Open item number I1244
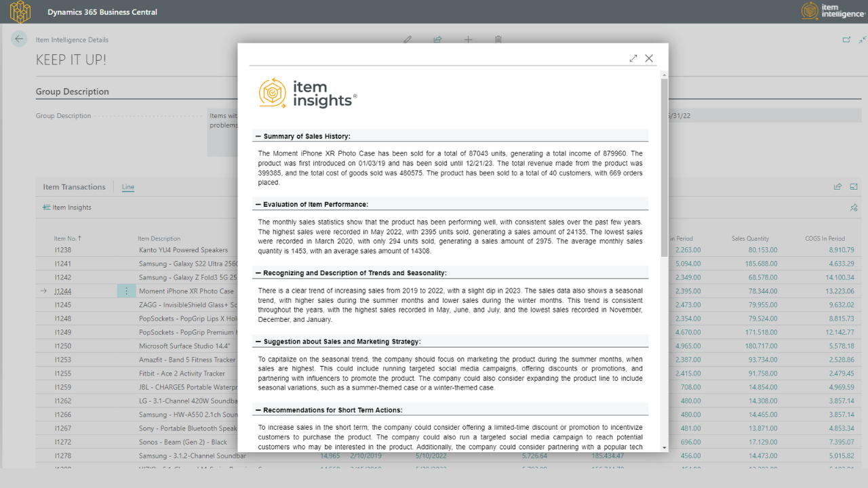The width and height of the screenshot is (868, 488). point(63,291)
